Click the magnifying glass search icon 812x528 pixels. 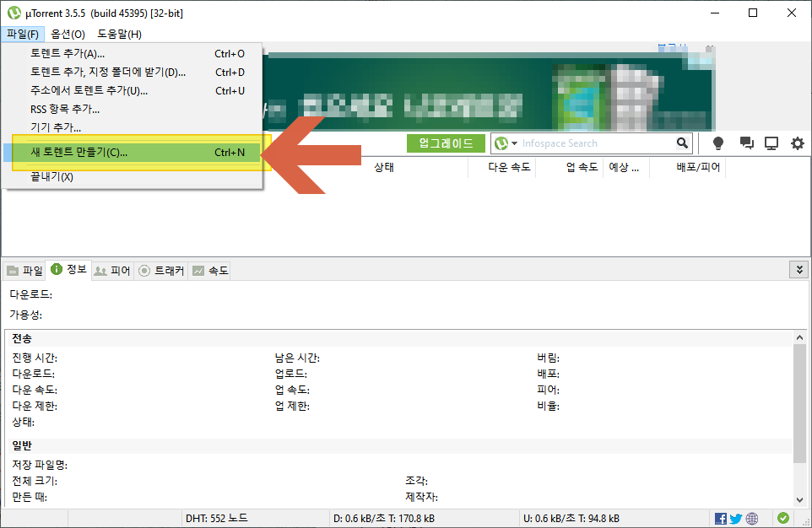683,143
